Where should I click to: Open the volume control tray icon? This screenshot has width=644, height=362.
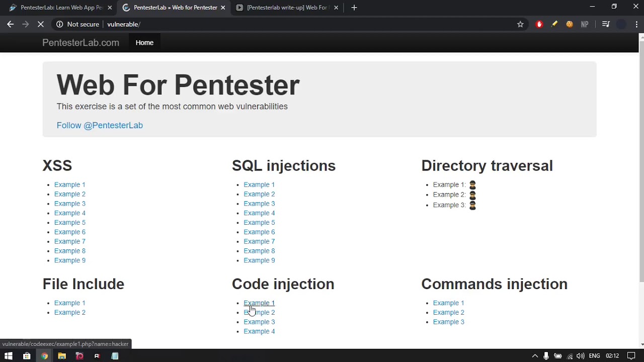[581, 356]
